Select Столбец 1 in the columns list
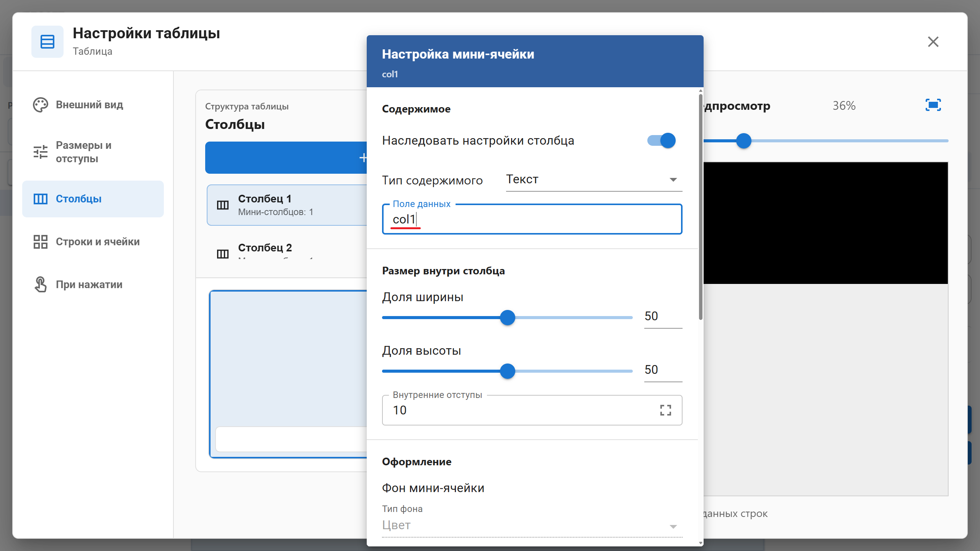Viewport: 980px width, 551px height. [x=287, y=205]
